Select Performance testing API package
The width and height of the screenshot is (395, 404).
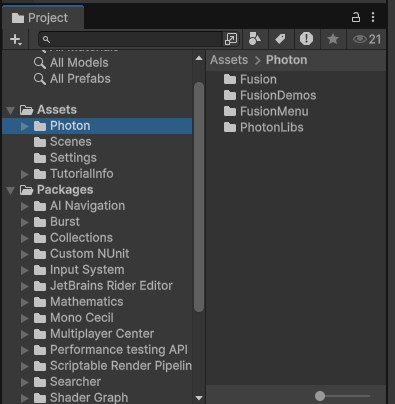pyautogui.click(x=119, y=350)
